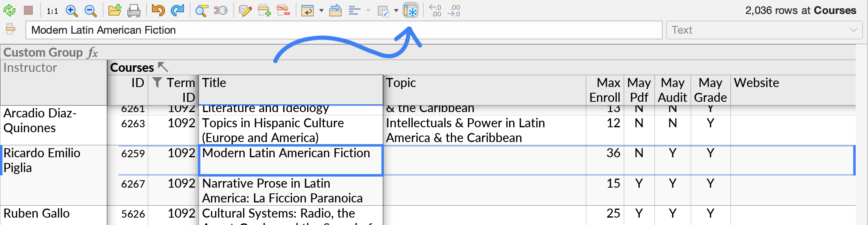
Task: Click the text alignment icon
Action: [x=354, y=11]
